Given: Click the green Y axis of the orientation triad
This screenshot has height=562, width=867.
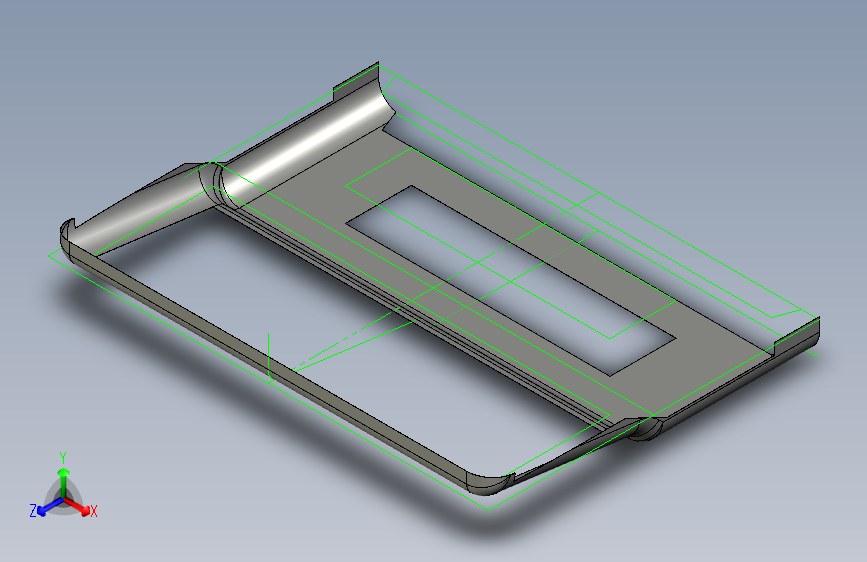Looking at the screenshot, I should click(x=64, y=483).
